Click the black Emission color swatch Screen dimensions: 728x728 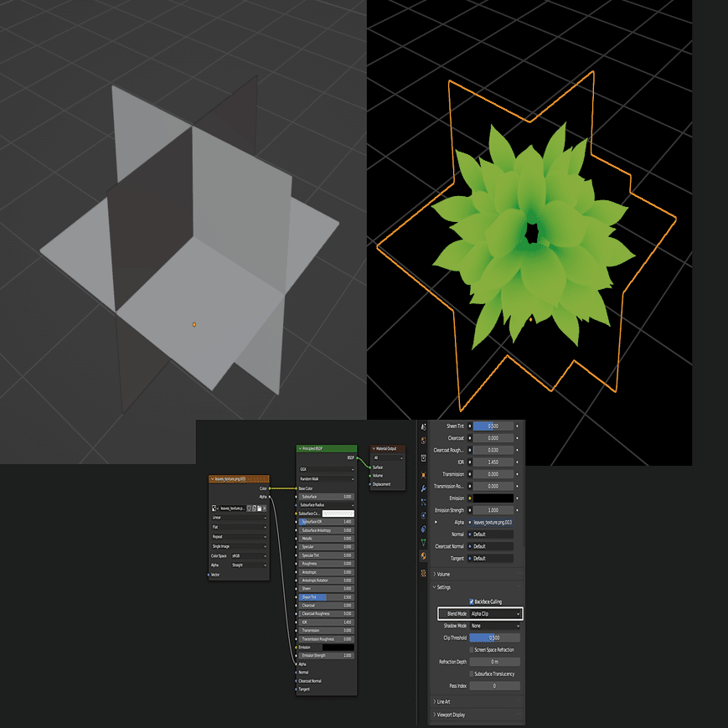click(x=493, y=498)
